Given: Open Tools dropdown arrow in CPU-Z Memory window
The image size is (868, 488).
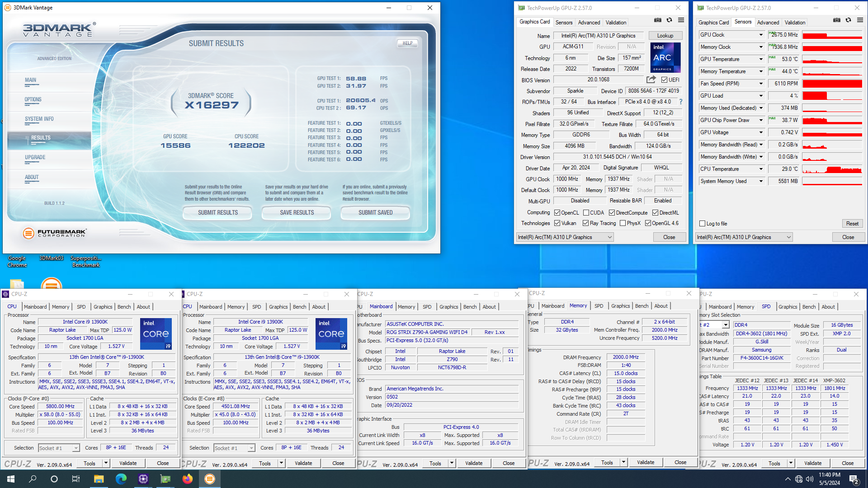Looking at the screenshot, I should point(623,462).
